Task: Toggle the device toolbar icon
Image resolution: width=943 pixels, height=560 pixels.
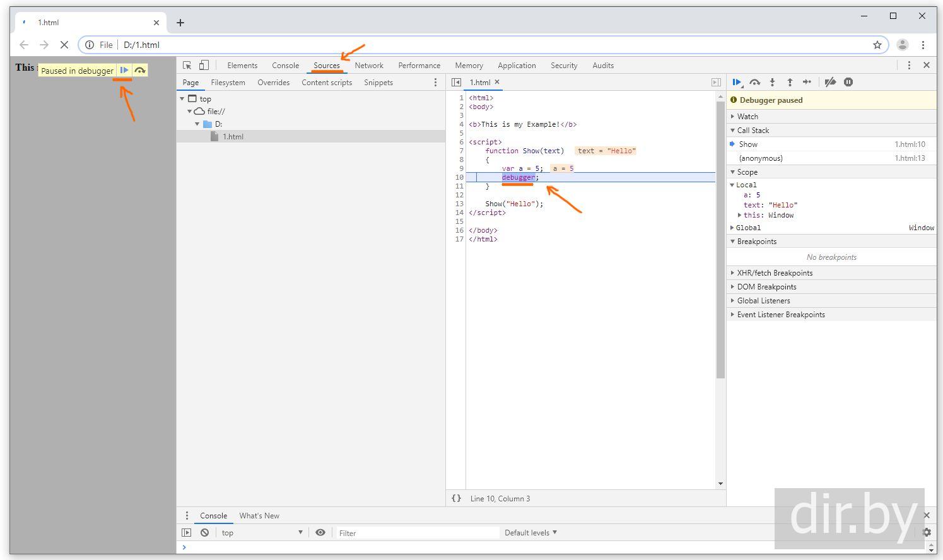Action: click(204, 65)
